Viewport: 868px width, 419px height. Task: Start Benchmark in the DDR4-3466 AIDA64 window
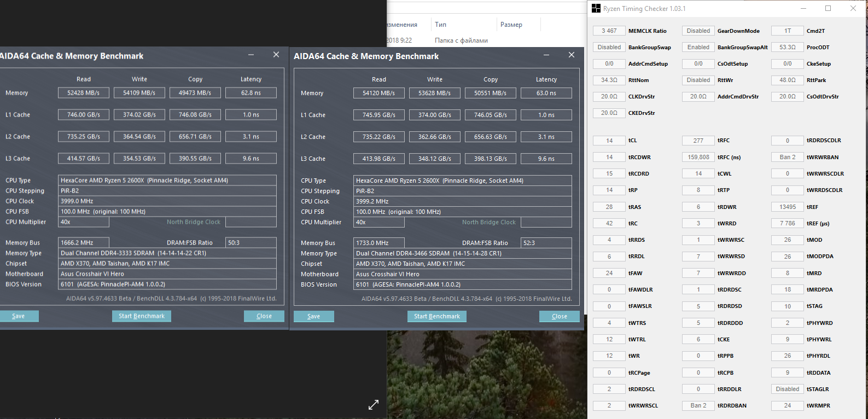(x=437, y=316)
